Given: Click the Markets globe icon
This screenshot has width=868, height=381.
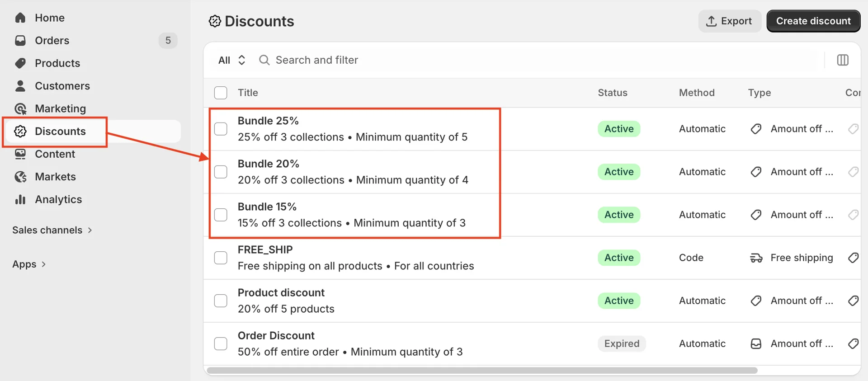Looking at the screenshot, I should 20,177.
